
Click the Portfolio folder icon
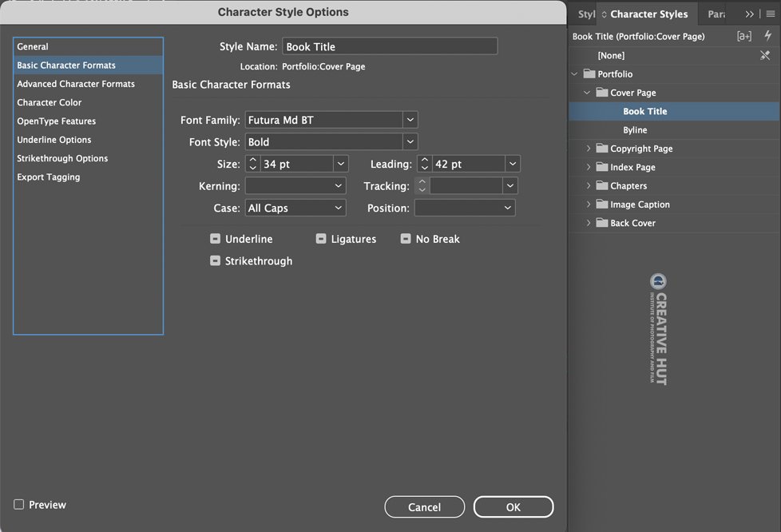589,73
